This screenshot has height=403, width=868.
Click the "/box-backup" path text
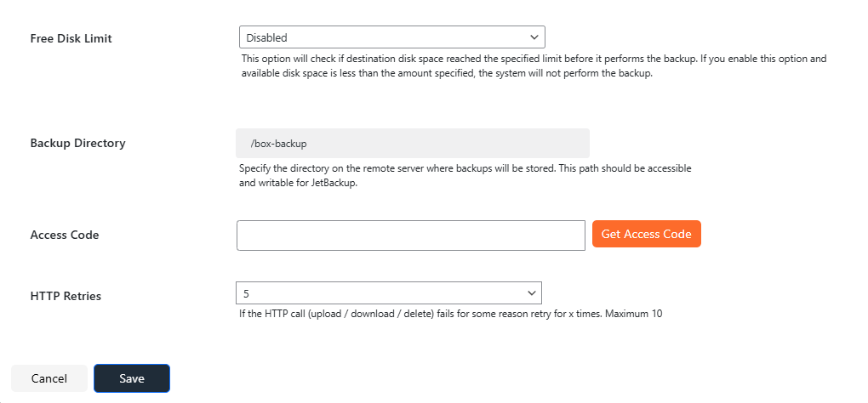pyautogui.click(x=284, y=144)
